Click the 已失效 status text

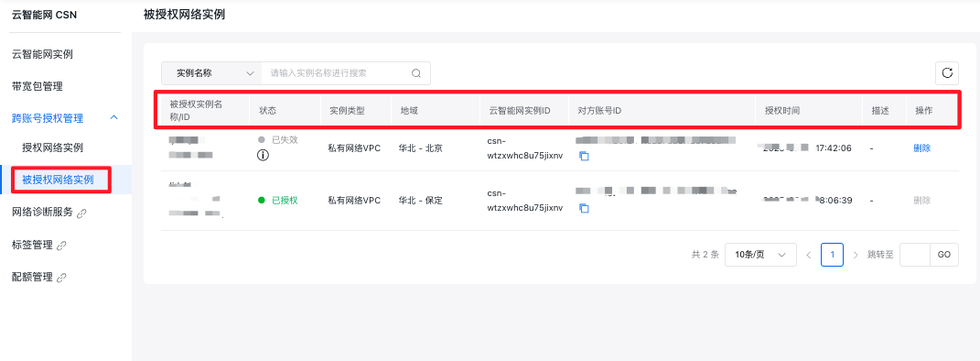pyautogui.click(x=285, y=139)
